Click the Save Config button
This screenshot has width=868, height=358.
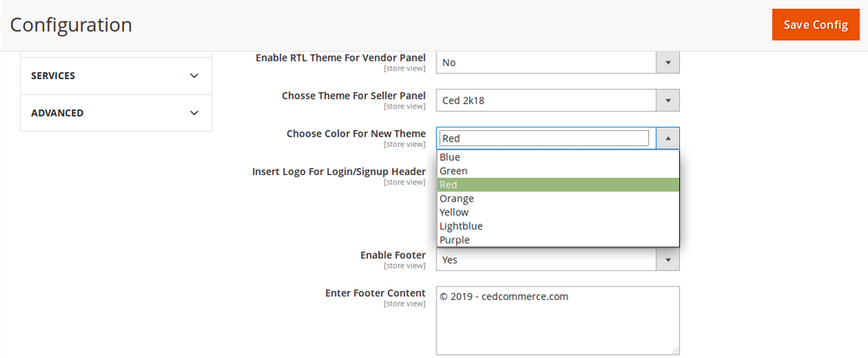815,25
